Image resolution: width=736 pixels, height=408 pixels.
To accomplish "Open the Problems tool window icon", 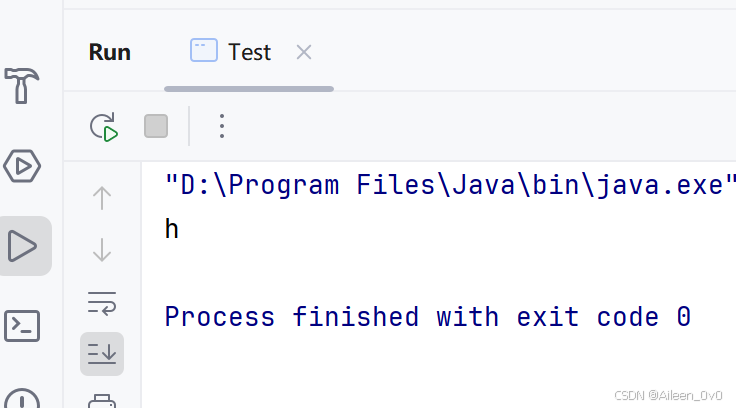I will [22, 399].
